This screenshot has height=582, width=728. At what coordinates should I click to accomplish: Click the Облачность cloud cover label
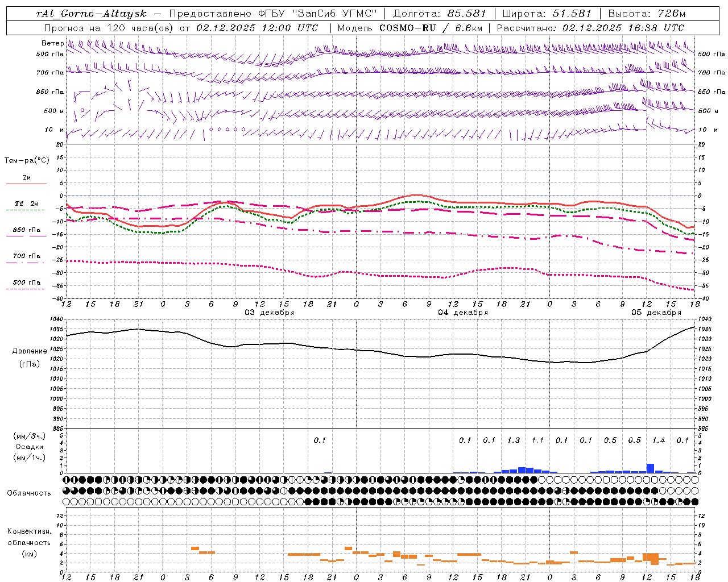(x=29, y=493)
